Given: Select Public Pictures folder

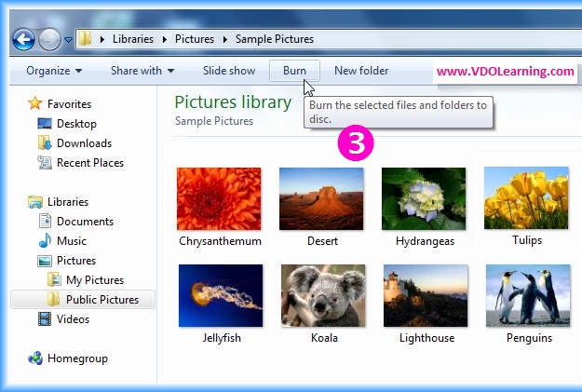Looking at the screenshot, I should coord(102,300).
